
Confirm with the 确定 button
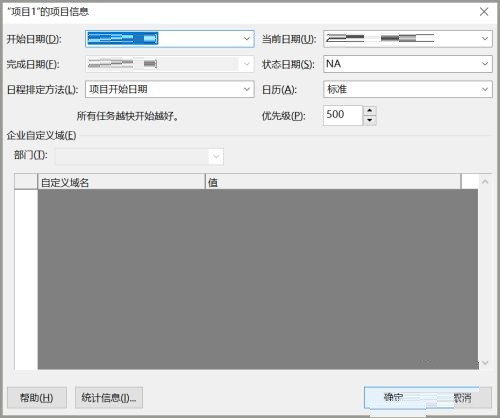coord(393,397)
